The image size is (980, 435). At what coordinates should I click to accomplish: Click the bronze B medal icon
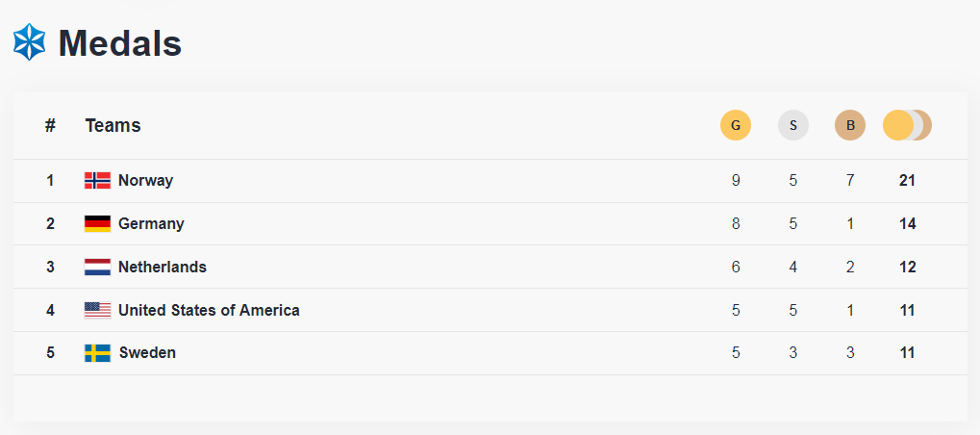click(x=850, y=125)
